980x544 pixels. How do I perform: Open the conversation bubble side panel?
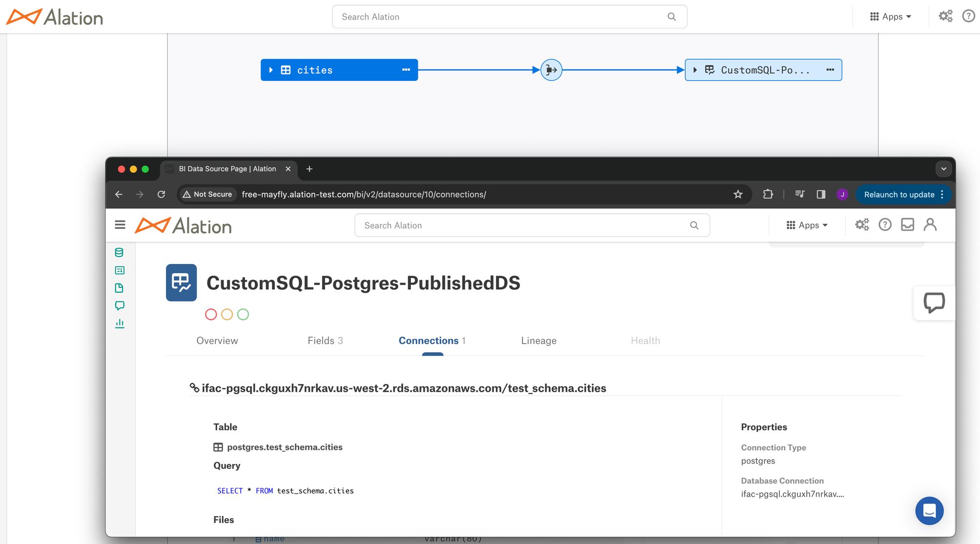[x=934, y=302]
